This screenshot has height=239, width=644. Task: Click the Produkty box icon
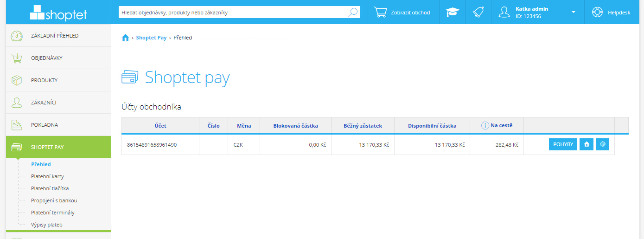17,80
